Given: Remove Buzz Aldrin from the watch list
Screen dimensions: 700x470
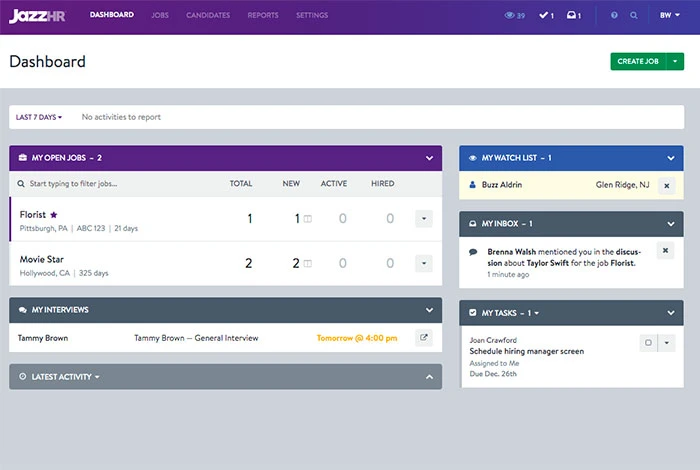Looking at the screenshot, I should click(666, 185).
